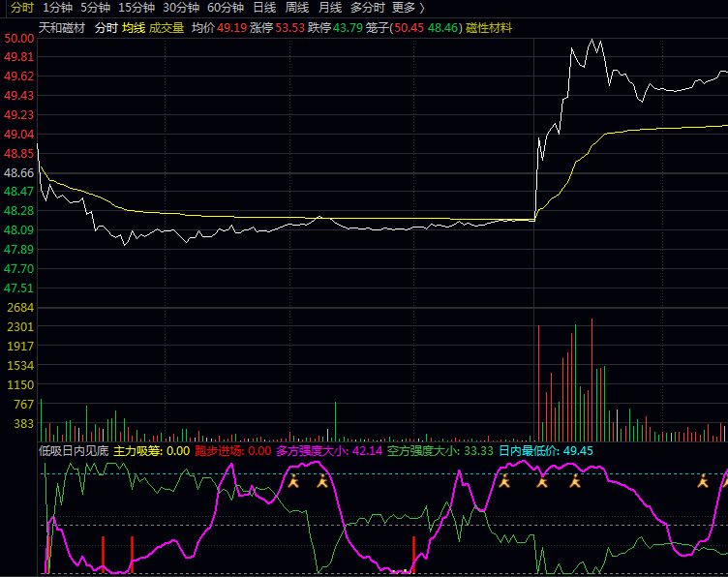Click the 磁性材料 sector link
Screen dimensions: 728x577
489,28
